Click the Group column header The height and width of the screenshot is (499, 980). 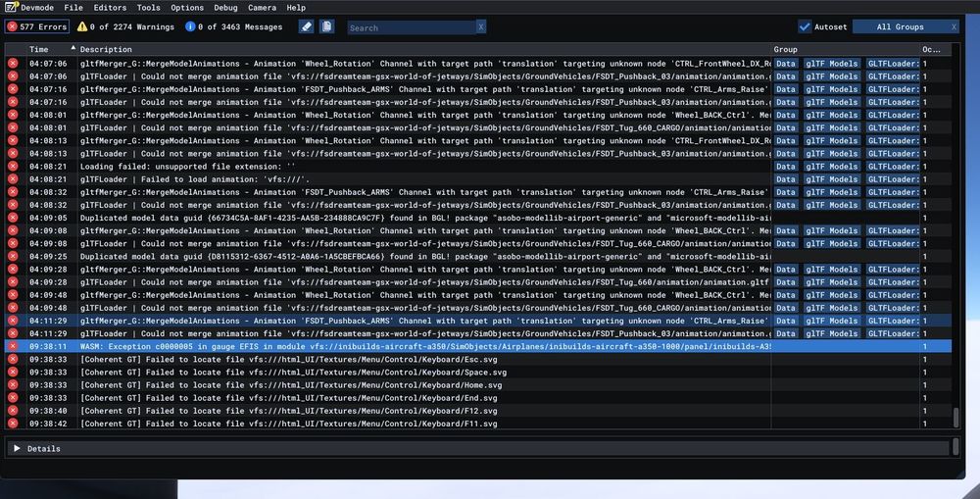[786, 49]
